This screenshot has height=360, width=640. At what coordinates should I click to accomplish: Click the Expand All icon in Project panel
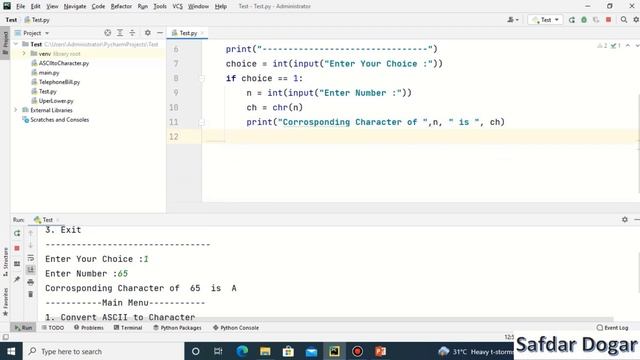120,33
